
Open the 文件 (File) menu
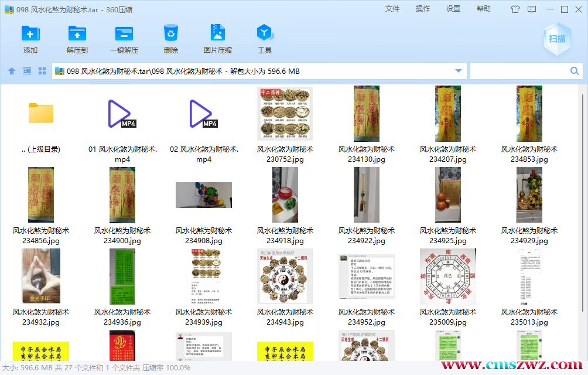click(x=392, y=9)
